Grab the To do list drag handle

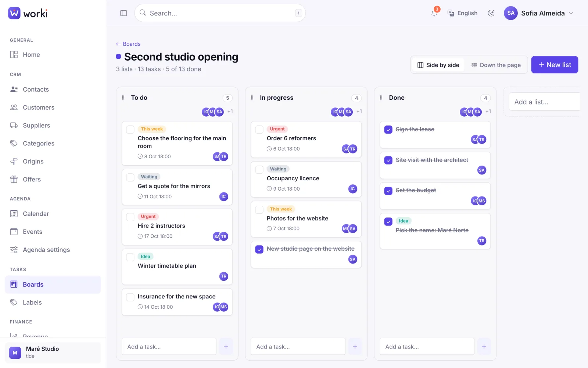123,98
